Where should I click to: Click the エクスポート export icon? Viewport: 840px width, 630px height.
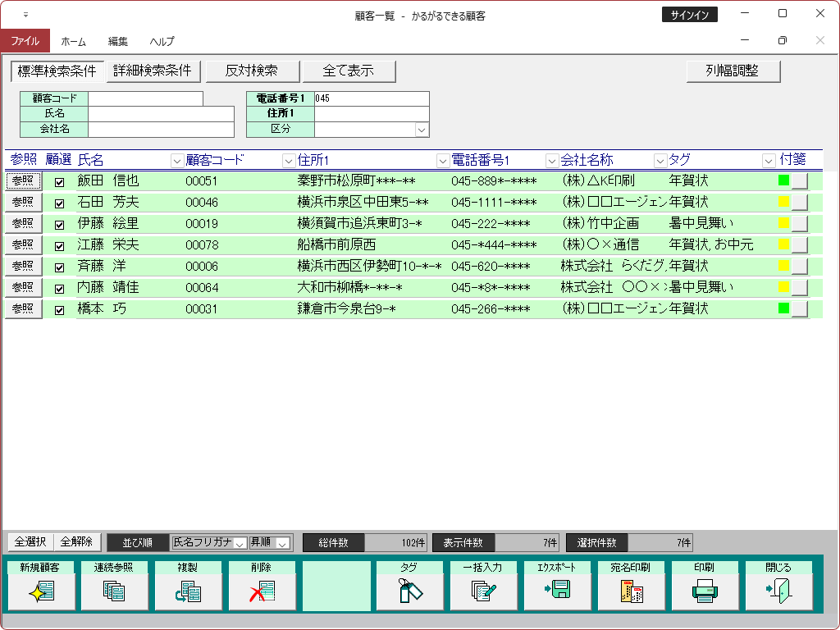pos(558,591)
